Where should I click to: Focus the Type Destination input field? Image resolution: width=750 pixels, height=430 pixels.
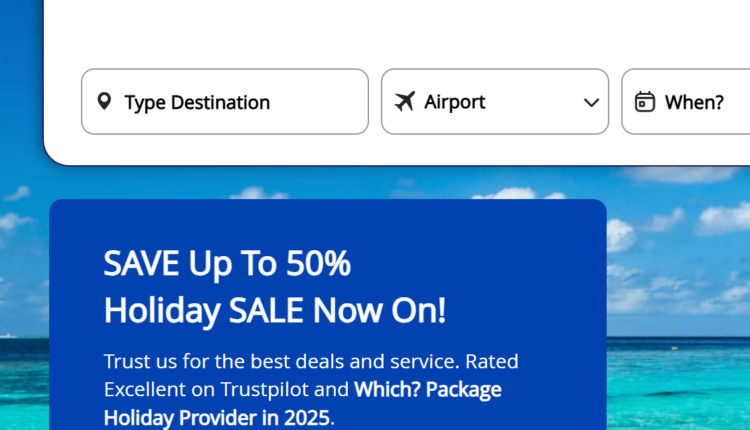point(240,102)
